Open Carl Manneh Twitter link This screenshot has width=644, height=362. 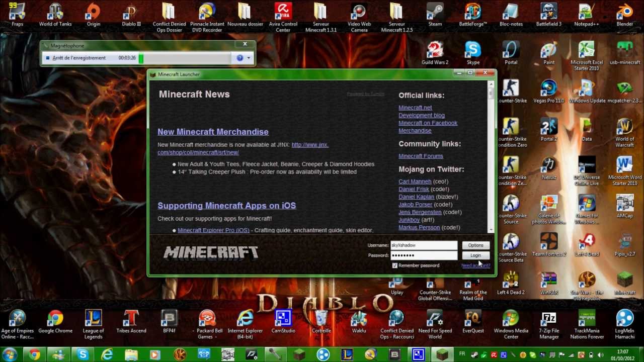(415, 182)
